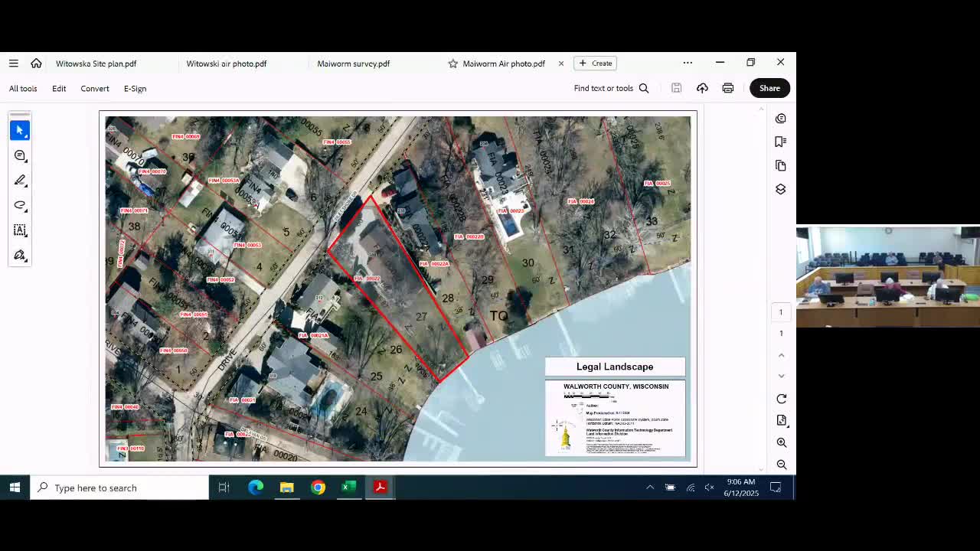The height and width of the screenshot is (551, 980).
Task: Zoom in on the PDF document
Action: (x=781, y=442)
